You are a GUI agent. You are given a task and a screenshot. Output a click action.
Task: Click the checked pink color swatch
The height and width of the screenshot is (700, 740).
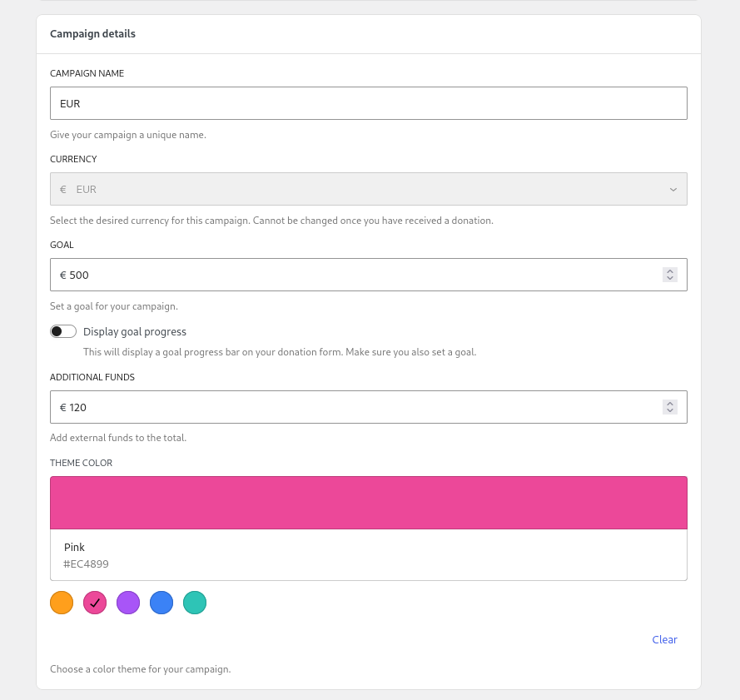(95, 603)
